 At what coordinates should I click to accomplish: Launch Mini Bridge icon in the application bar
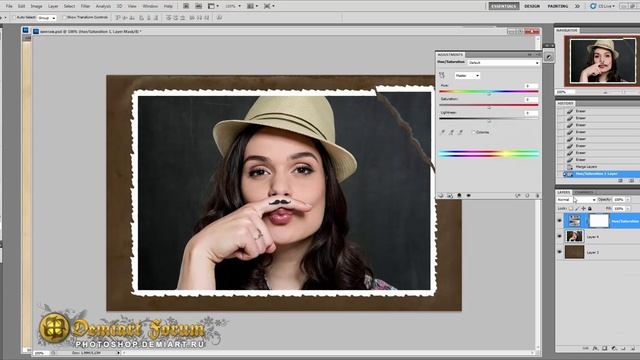tap(198, 6)
